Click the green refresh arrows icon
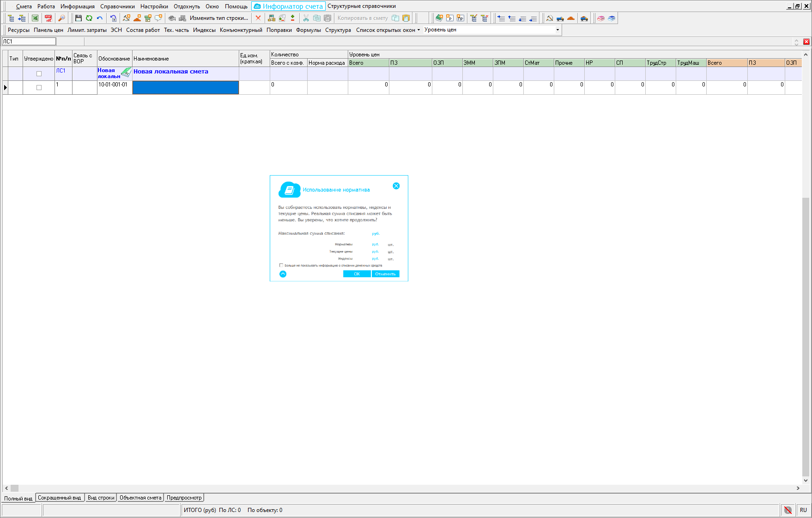Image resolution: width=812 pixels, height=518 pixels. (x=89, y=18)
